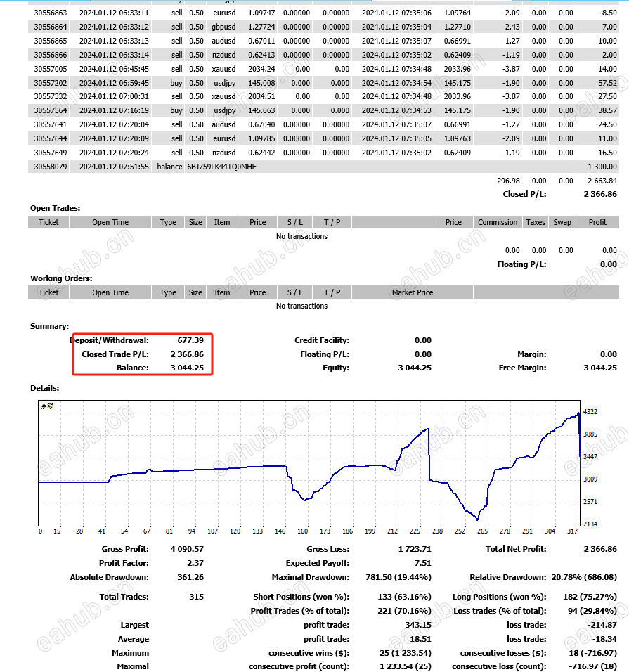Select ticket 30557649

point(51,153)
